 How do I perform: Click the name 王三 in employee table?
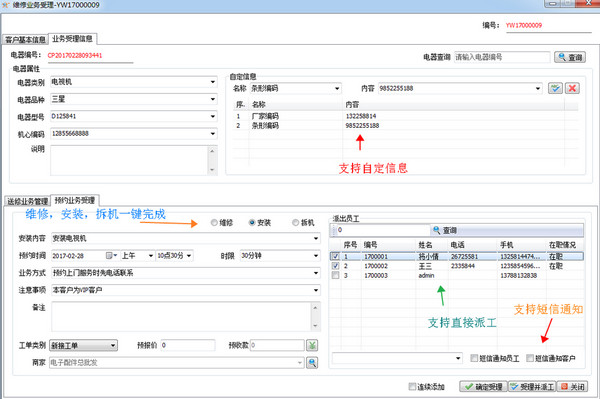pyautogui.click(x=425, y=266)
